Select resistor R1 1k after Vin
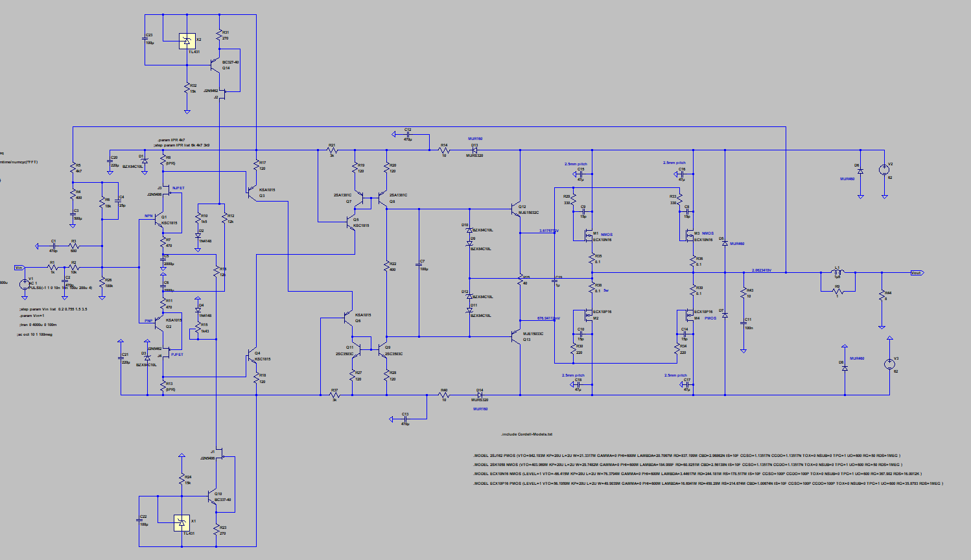 point(53,267)
